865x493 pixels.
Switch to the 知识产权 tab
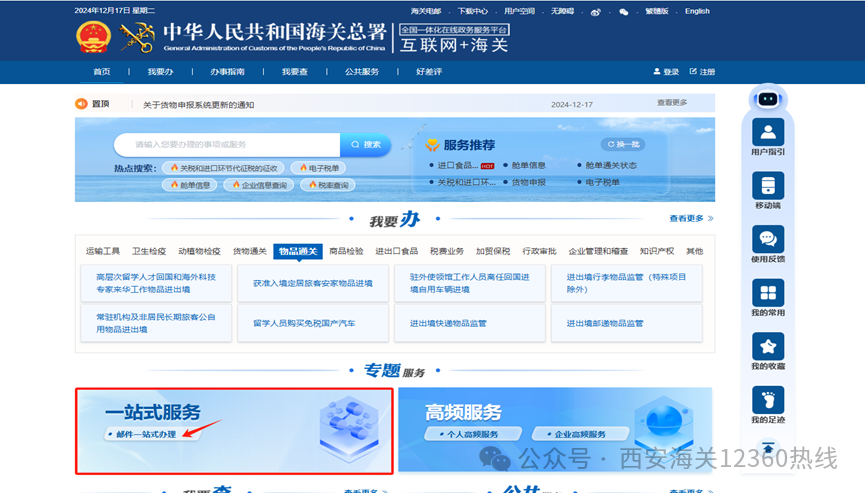[657, 251]
